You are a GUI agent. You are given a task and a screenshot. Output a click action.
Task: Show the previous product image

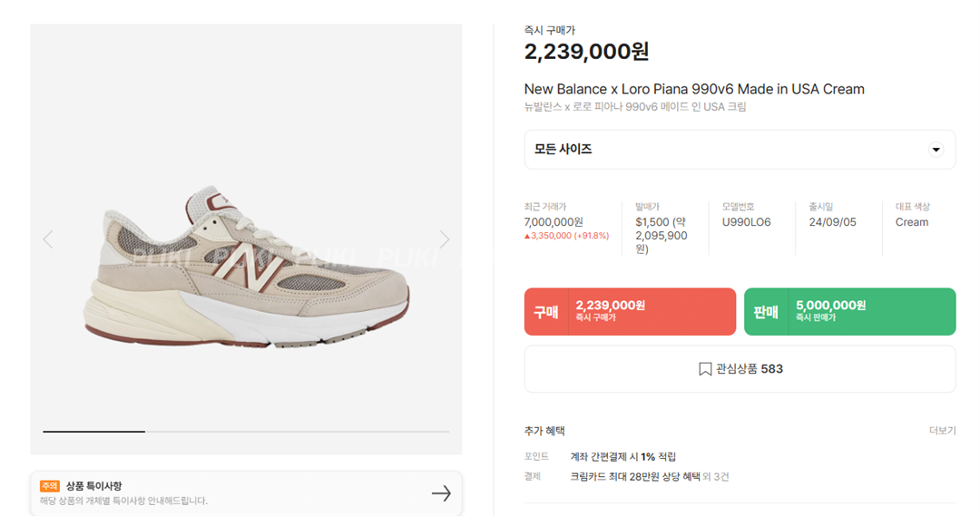[x=48, y=239]
